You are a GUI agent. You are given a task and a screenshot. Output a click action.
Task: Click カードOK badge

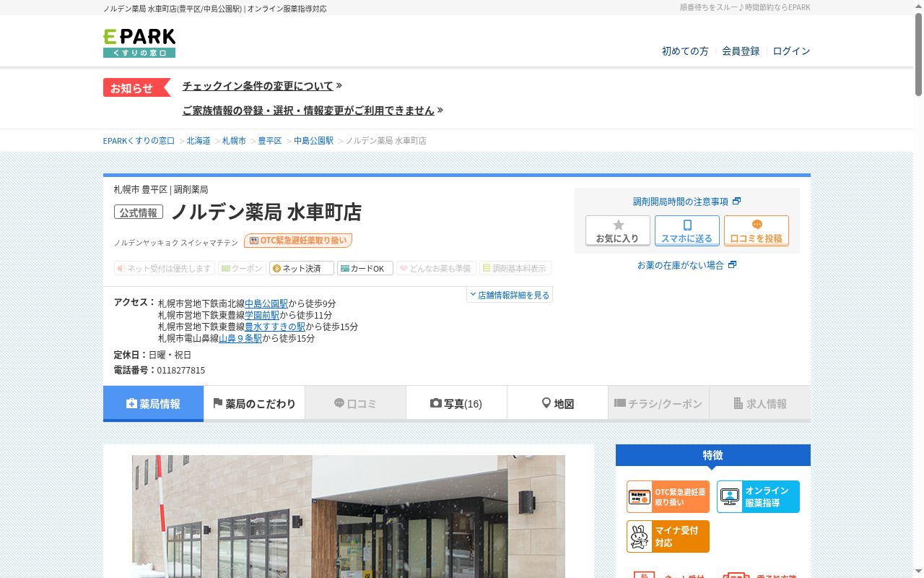pos(365,268)
